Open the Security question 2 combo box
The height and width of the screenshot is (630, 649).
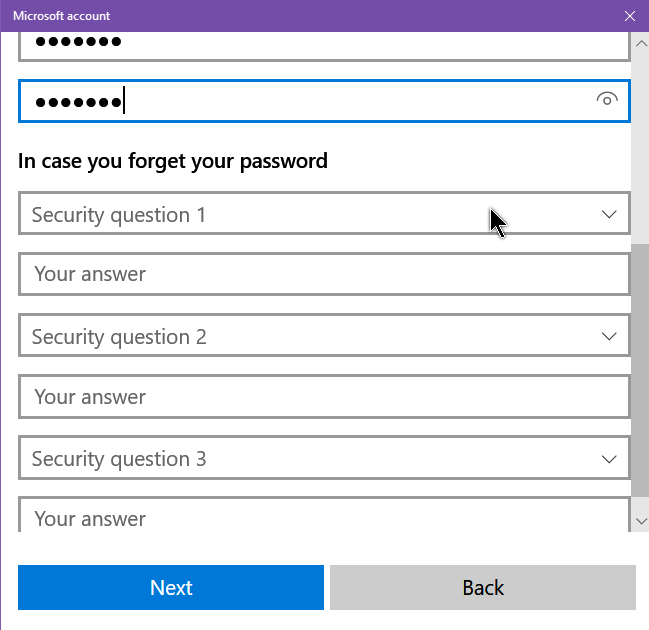(x=324, y=335)
